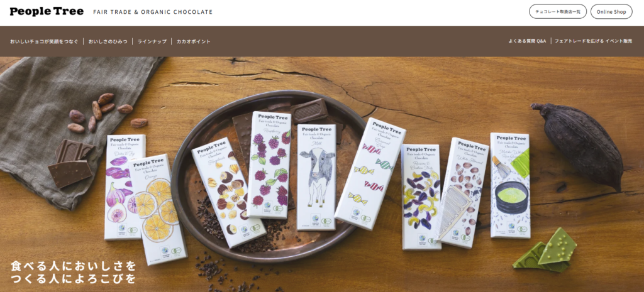Click the Caramel Crisp candy-wrapper bar

[370, 173]
